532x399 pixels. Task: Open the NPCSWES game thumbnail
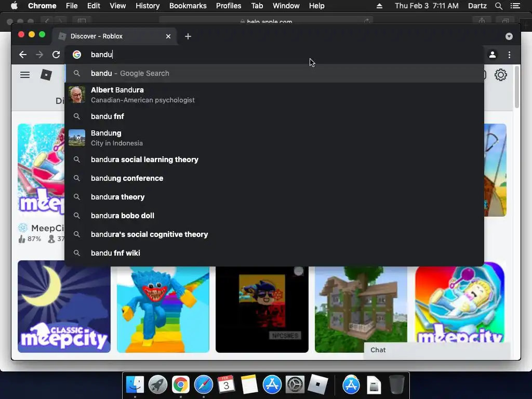pyautogui.click(x=262, y=310)
